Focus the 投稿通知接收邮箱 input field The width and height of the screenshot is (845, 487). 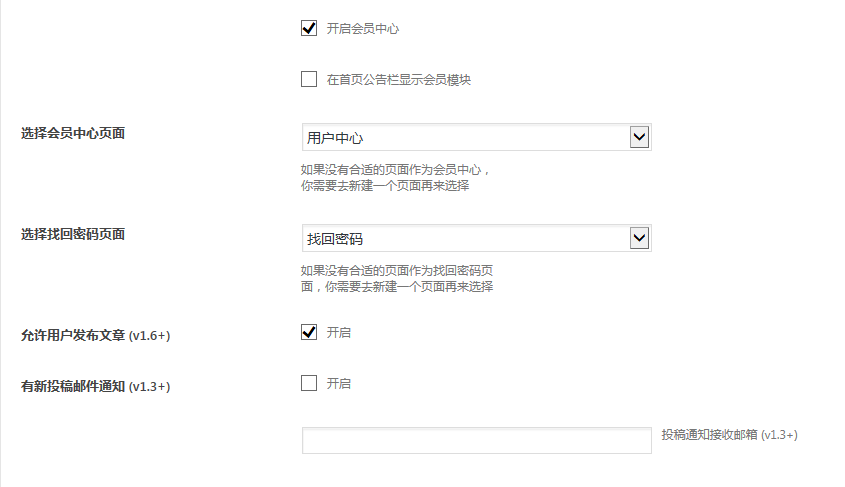click(x=476, y=440)
